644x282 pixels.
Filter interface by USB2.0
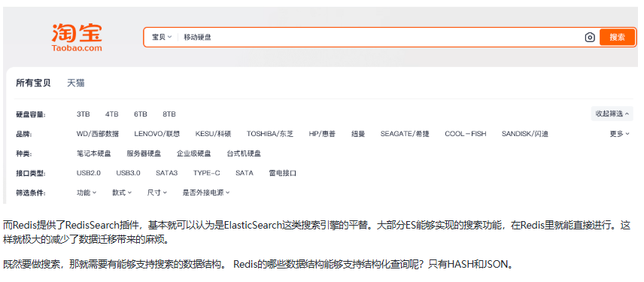coord(88,173)
